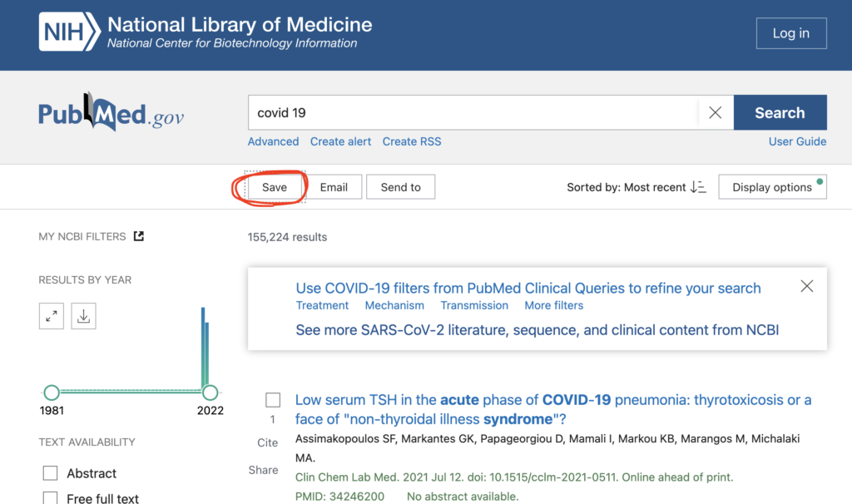Click the Create alert link
Screen dimensions: 852x504
click(340, 141)
